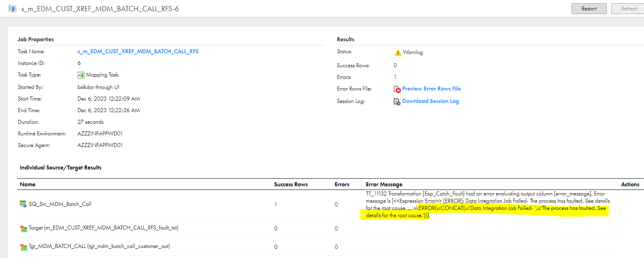
Task: Open the s_m_EDM_CUST_XREF_MDM_BATCH_CALL_RFS task link
Action: click(138, 51)
